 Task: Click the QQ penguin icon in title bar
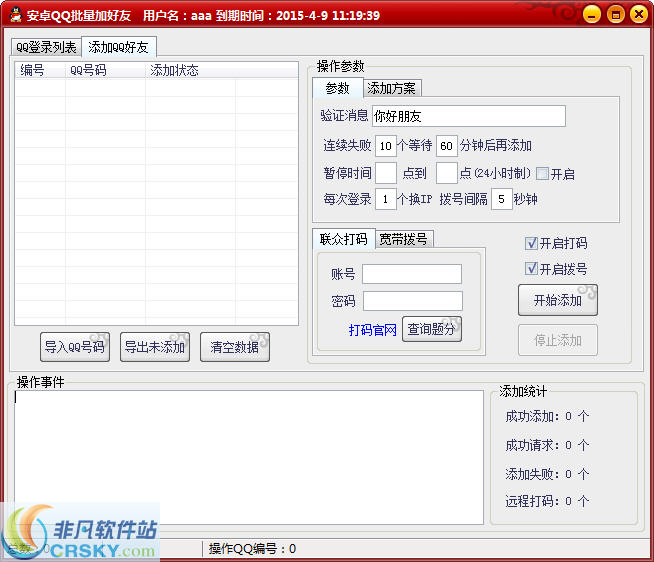[x=16, y=15]
